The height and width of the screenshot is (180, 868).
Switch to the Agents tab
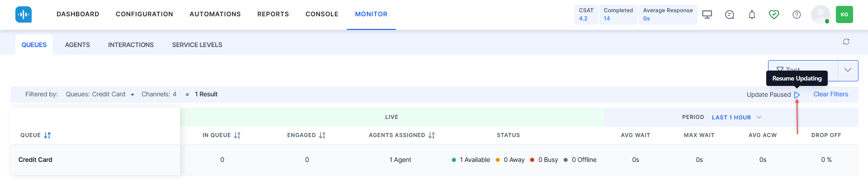coord(77,45)
